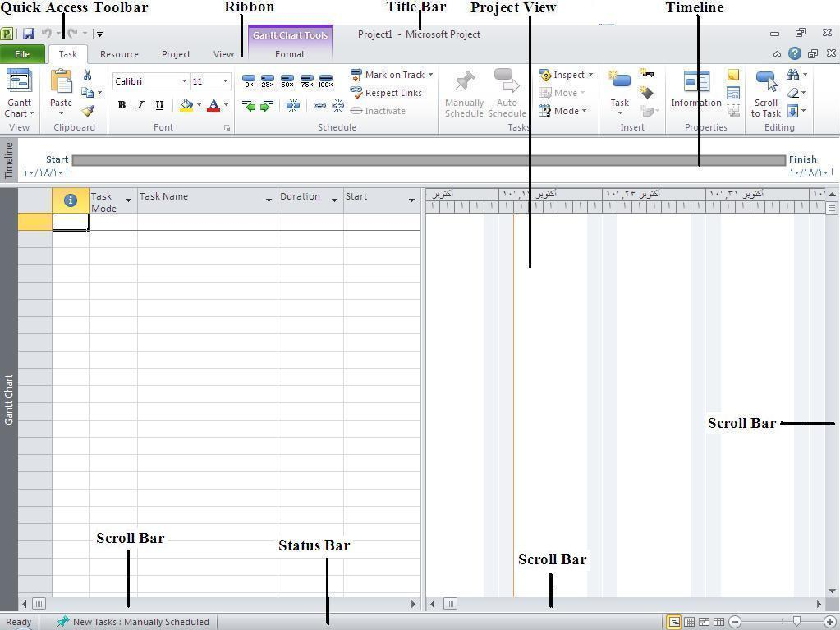Click the zoom slider handle in status bar
The image size is (840, 630).
tap(796, 622)
